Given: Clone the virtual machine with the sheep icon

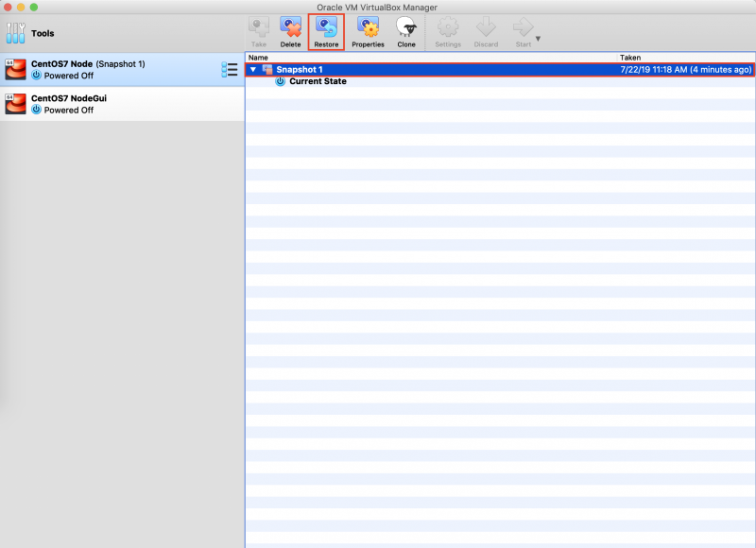Looking at the screenshot, I should (x=406, y=32).
